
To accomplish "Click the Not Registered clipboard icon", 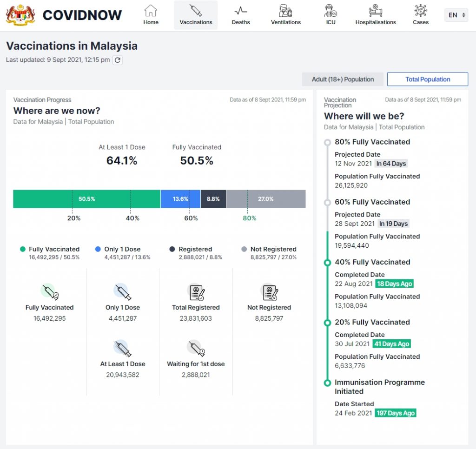I will point(269,292).
